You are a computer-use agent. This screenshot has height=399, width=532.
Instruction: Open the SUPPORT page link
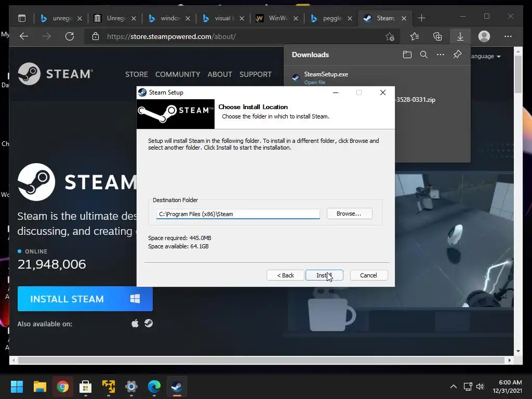(256, 74)
